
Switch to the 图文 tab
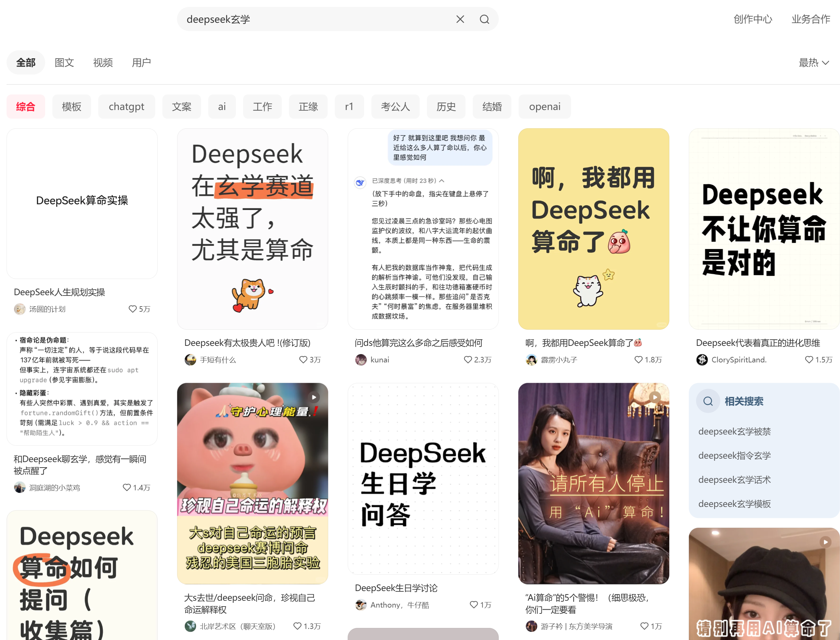(x=64, y=62)
